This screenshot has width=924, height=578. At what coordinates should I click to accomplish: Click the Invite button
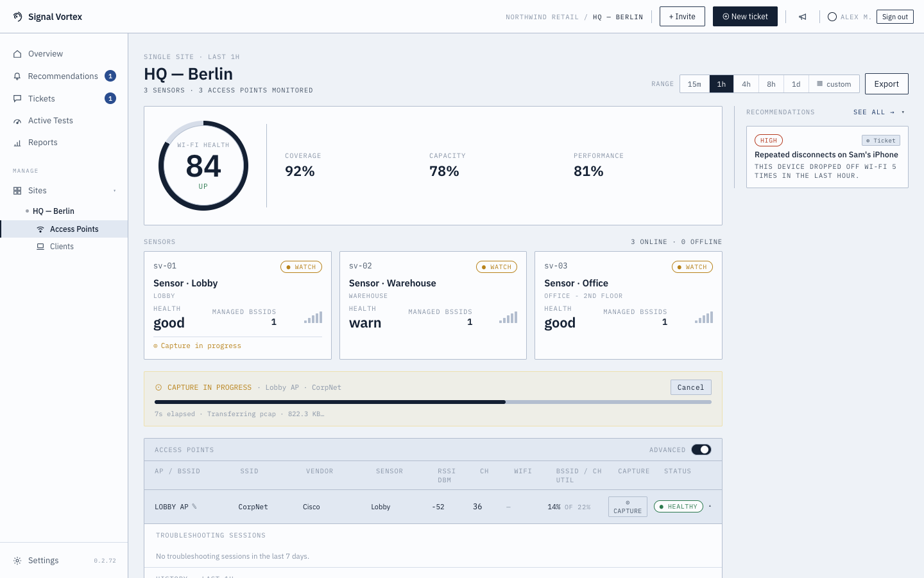(x=682, y=17)
